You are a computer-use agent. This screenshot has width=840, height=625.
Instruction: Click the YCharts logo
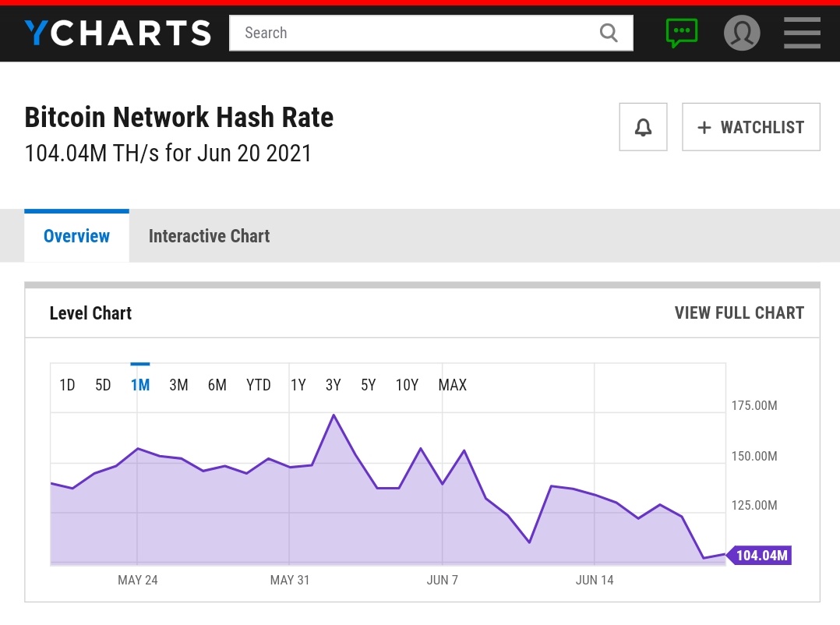pos(118,33)
